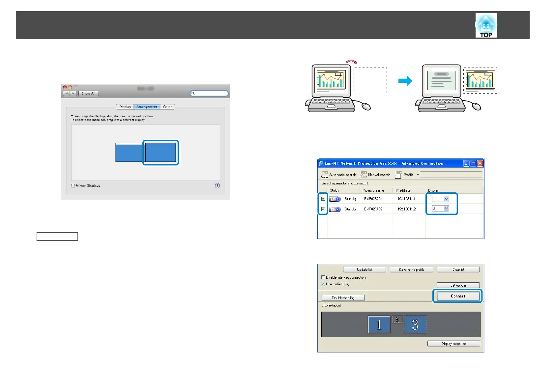Select display 3 in Display layout
Screen dimensions: 555x392
415,325
